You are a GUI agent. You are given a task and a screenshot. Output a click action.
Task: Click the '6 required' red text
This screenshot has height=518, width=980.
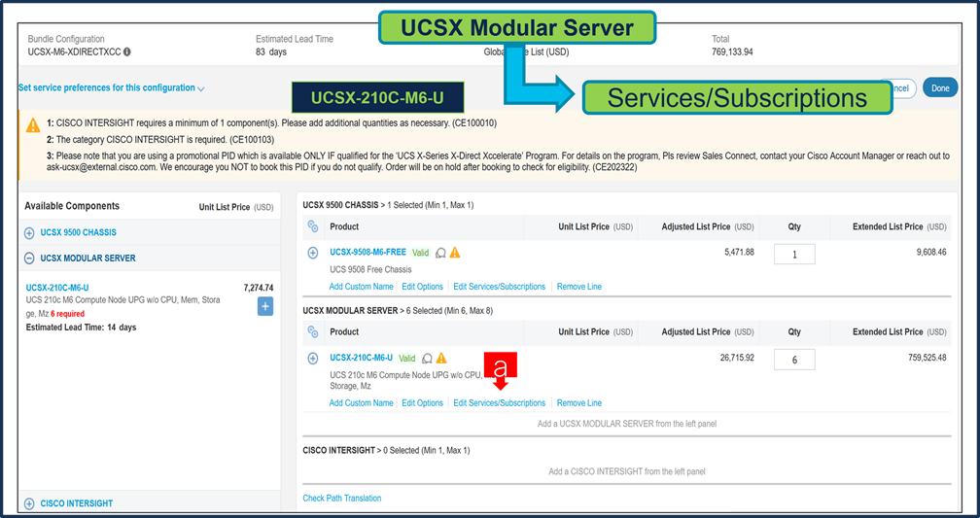[67, 314]
